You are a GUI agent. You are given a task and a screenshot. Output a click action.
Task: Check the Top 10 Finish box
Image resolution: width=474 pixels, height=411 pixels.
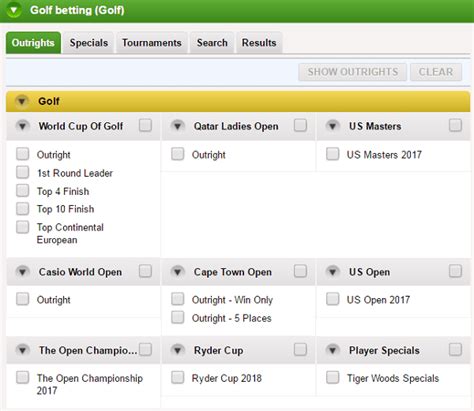[x=23, y=209]
